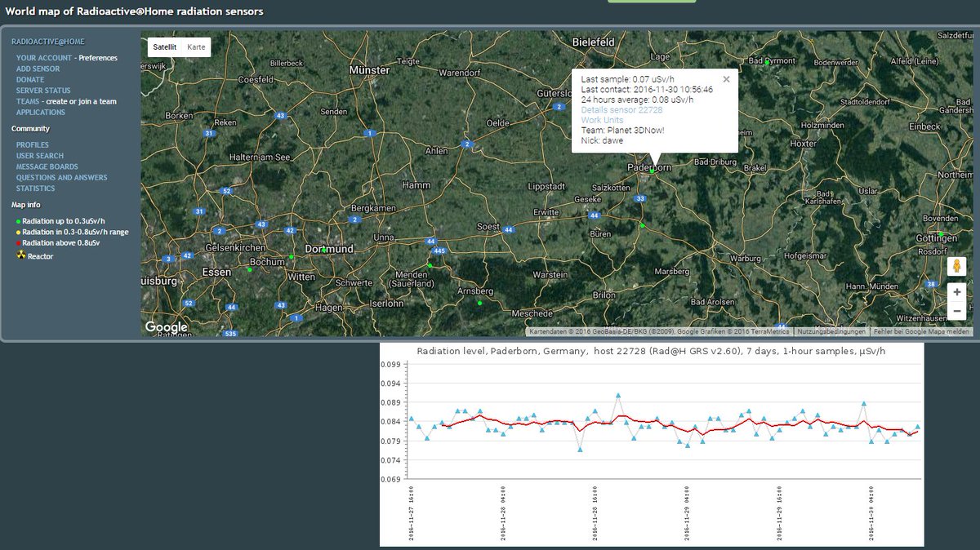
Task: Click the Bielefeld city label on map
Action: (x=594, y=42)
